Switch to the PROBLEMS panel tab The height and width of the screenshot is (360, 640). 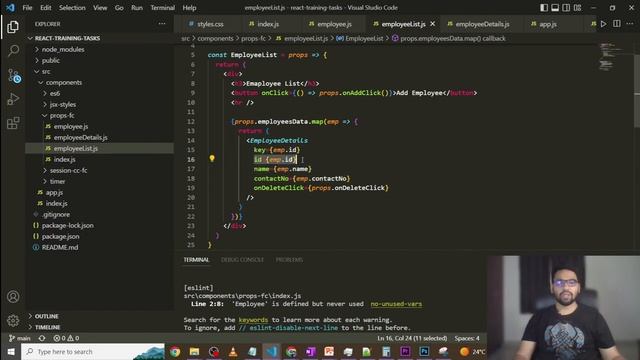[x=289, y=260]
